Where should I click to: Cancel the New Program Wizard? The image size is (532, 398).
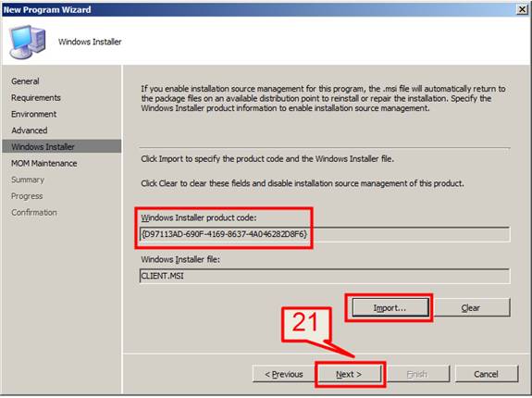coord(486,374)
